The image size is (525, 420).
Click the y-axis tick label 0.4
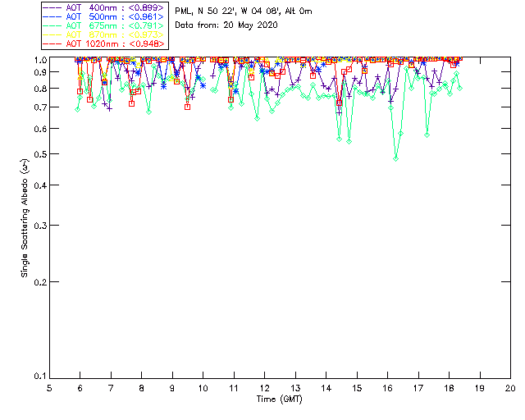coord(39,185)
